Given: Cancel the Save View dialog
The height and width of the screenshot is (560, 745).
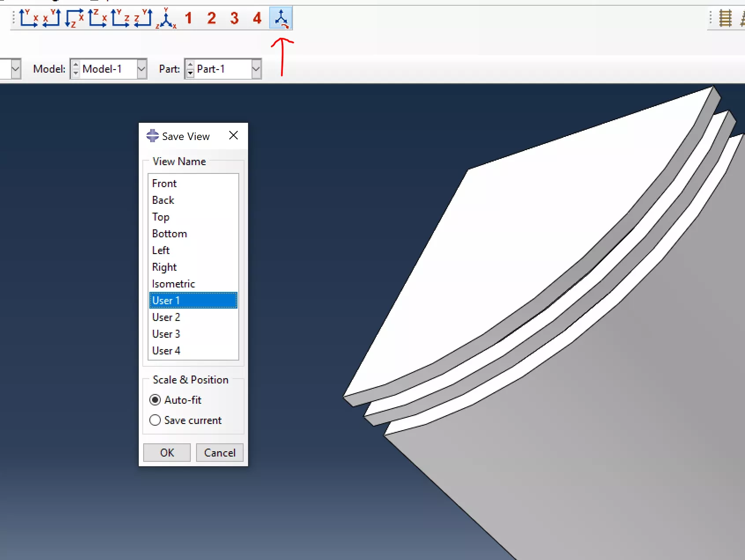Looking at the screenshot, I should 219,453.
